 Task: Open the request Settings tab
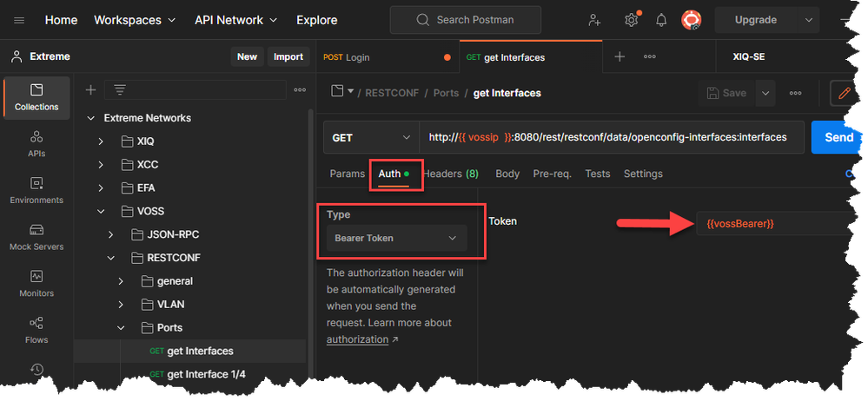point(643,174)
